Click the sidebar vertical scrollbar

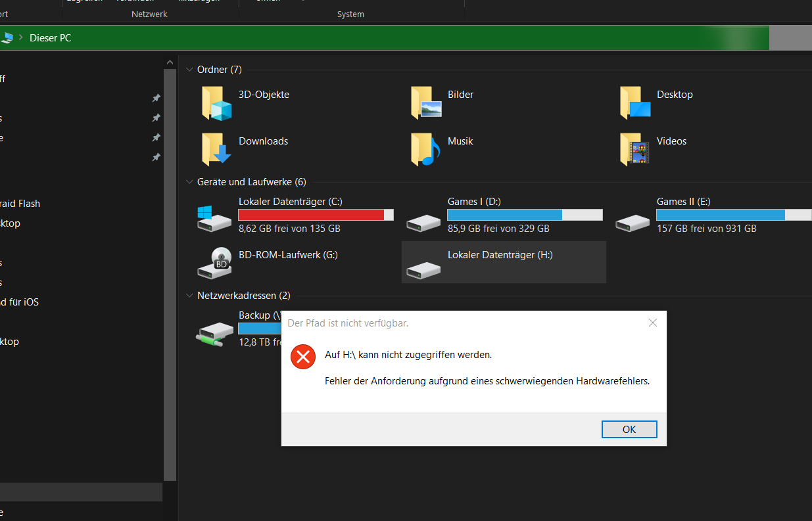click(170, 275)
